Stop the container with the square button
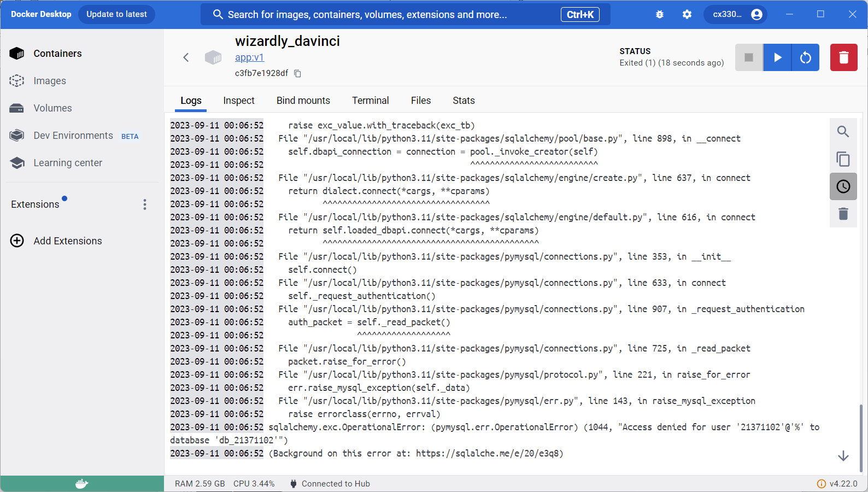The width and height of the screenshot is (868, 492). point(749,57)
